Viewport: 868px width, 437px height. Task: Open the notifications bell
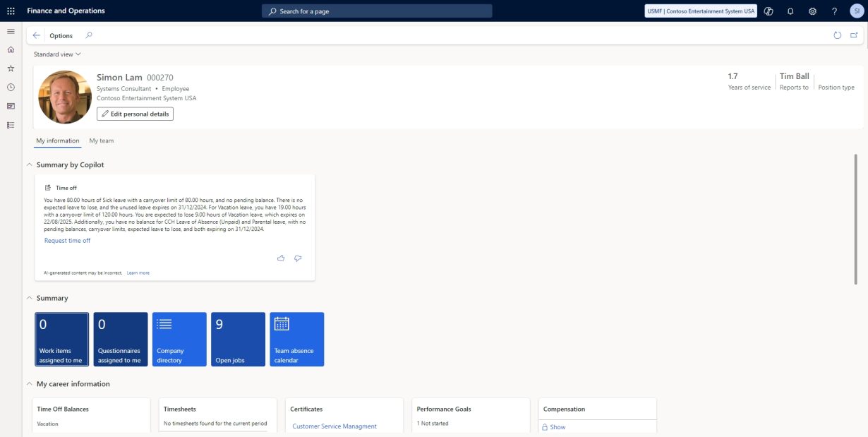[790, 11]
